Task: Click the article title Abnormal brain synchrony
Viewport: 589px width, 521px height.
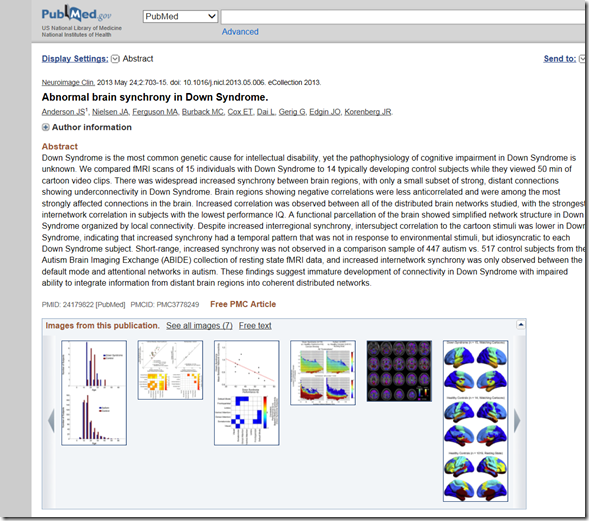Action: click(x=155, y=97)
